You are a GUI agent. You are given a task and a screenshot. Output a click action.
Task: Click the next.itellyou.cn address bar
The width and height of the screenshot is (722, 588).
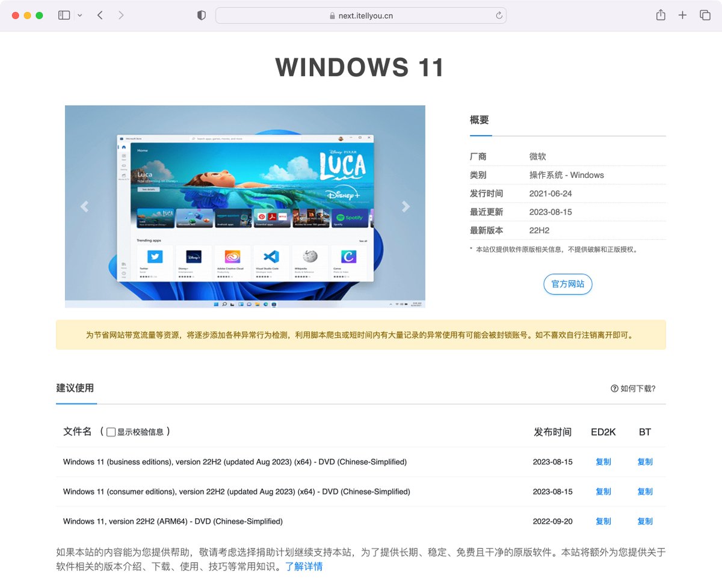pos(361,16)
